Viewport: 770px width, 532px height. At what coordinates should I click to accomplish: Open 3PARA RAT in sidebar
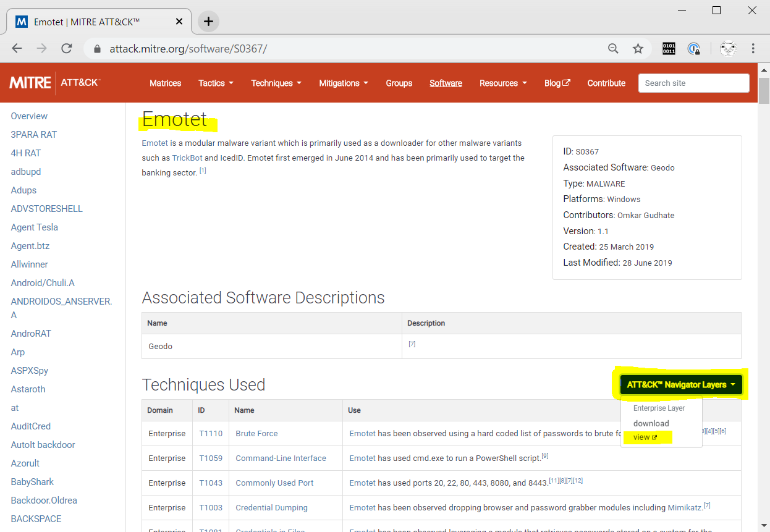click(x=34, y=135)
